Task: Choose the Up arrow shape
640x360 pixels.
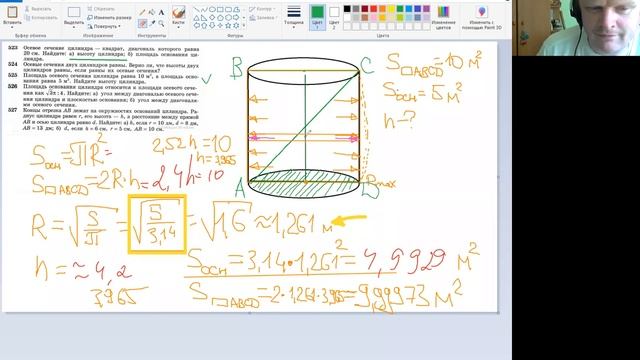Action: (204, 26)
